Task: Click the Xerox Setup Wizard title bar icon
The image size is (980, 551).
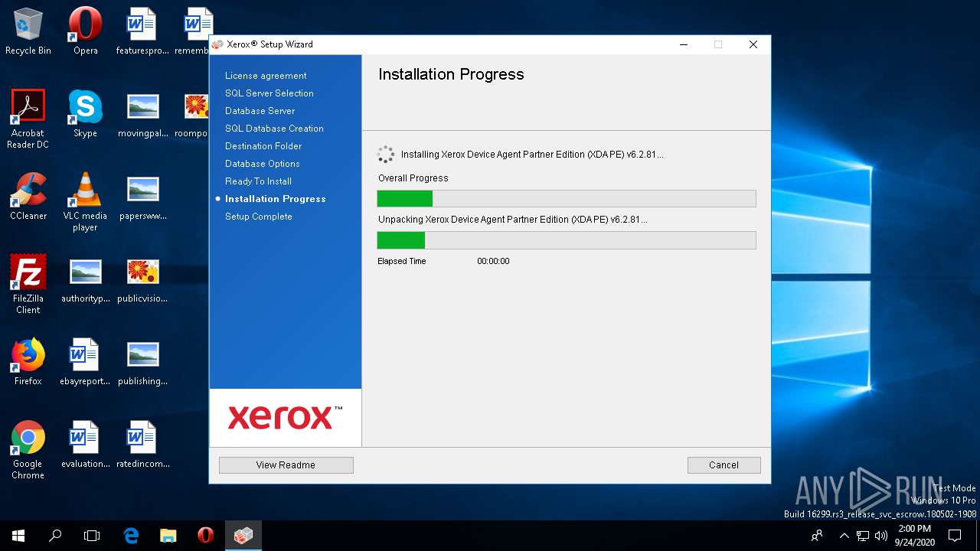Action: pyautogui.click(x=217, y=44)
